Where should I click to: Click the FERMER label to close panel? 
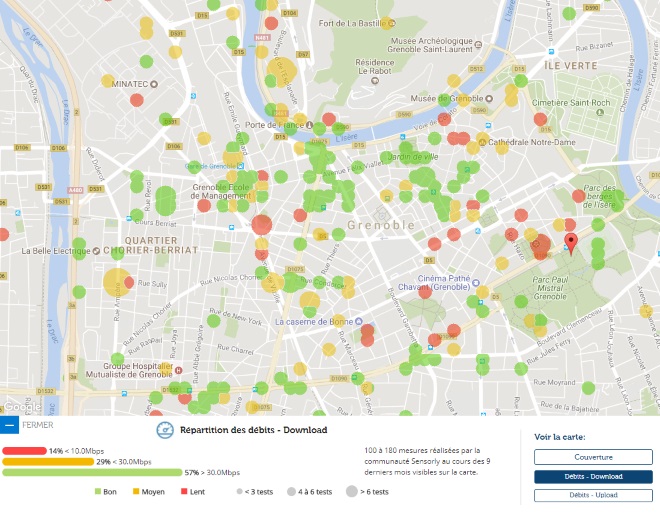click(x=38, y=425)
